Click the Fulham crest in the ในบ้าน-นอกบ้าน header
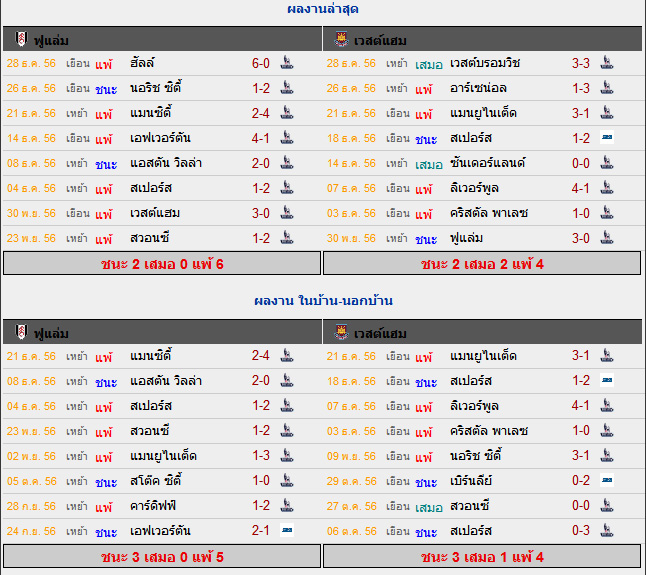The width and height of the screenshot is (646, 575). click(21, 332)
